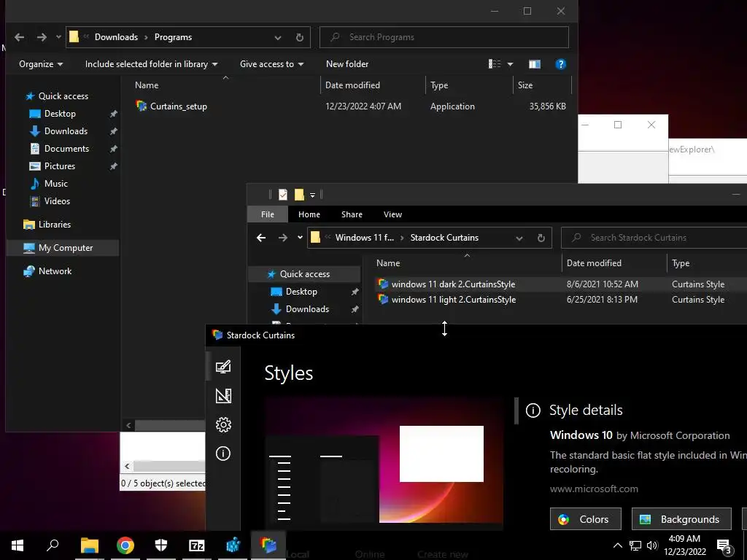Customize quick access toolbar dropdown arrow
The width and height of the screenshot is (747, 560).
pos(312,195)
